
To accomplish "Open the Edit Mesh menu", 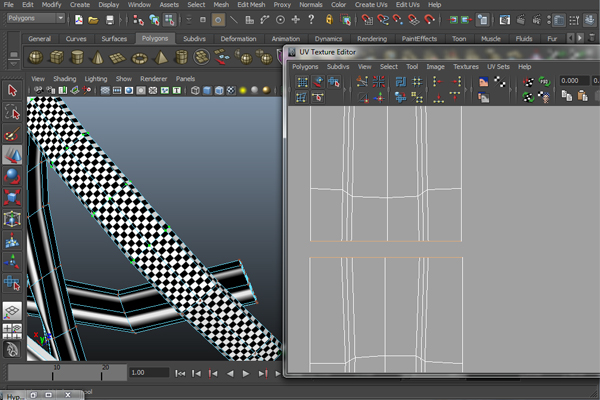I will click(x=251, y=5).
